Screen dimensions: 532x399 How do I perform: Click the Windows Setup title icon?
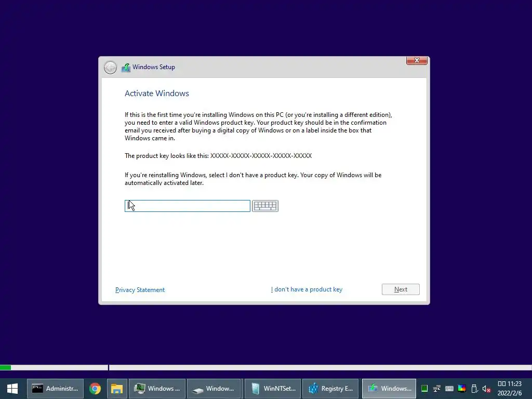[x=126, y=68]
